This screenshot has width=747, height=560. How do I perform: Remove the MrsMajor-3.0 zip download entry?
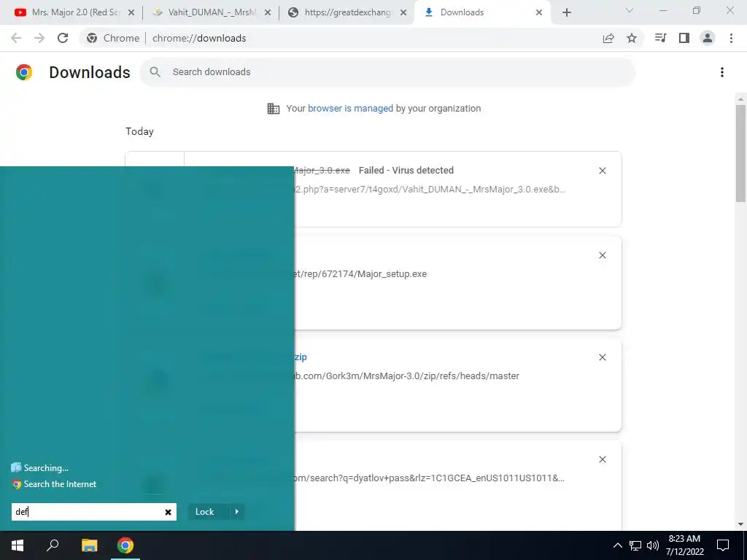(602, 357)
